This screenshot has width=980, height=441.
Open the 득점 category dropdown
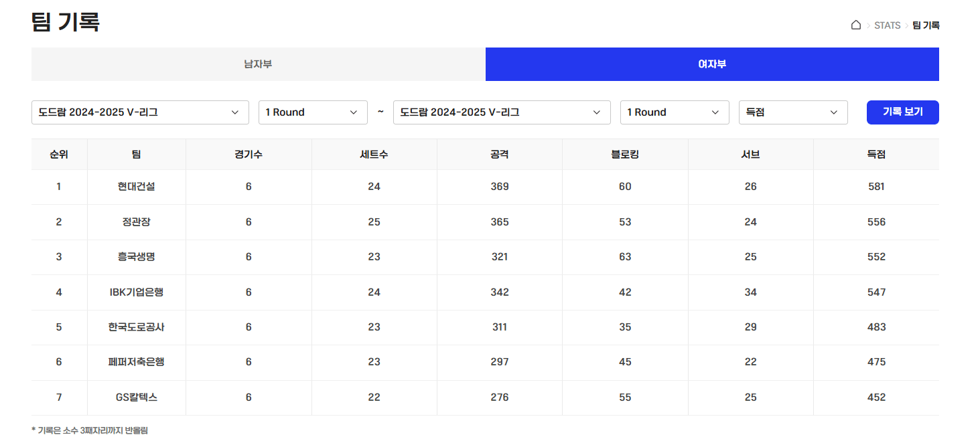[793, 112]
